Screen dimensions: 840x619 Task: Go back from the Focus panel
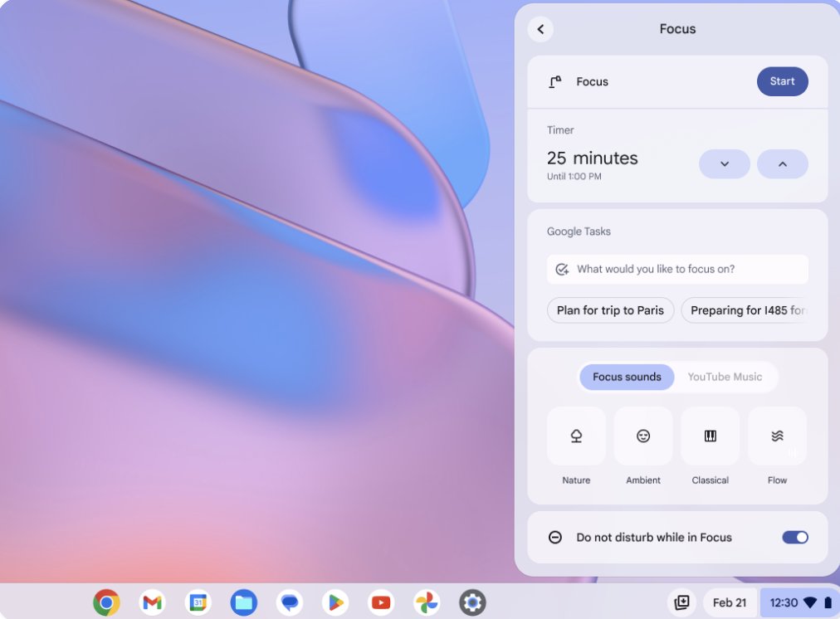[540, 29]
